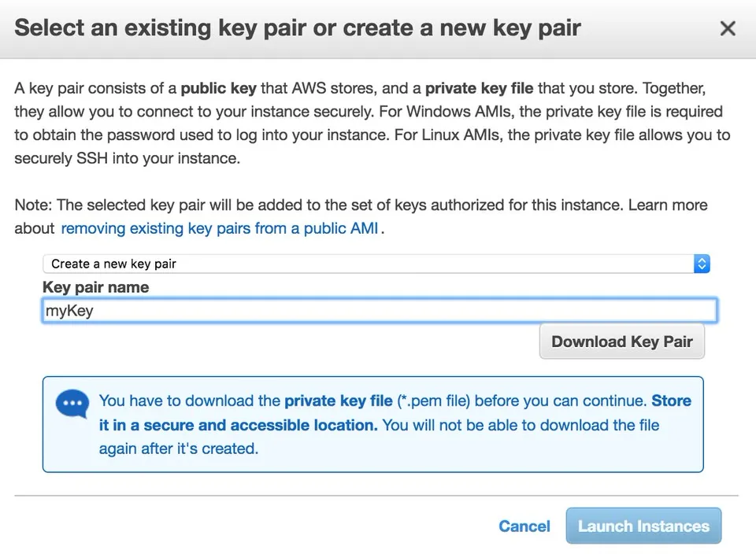Click the 'Key pair name' label
This screenshot has height=554, width=756.
pyautogui.click(x=95, y=287)
